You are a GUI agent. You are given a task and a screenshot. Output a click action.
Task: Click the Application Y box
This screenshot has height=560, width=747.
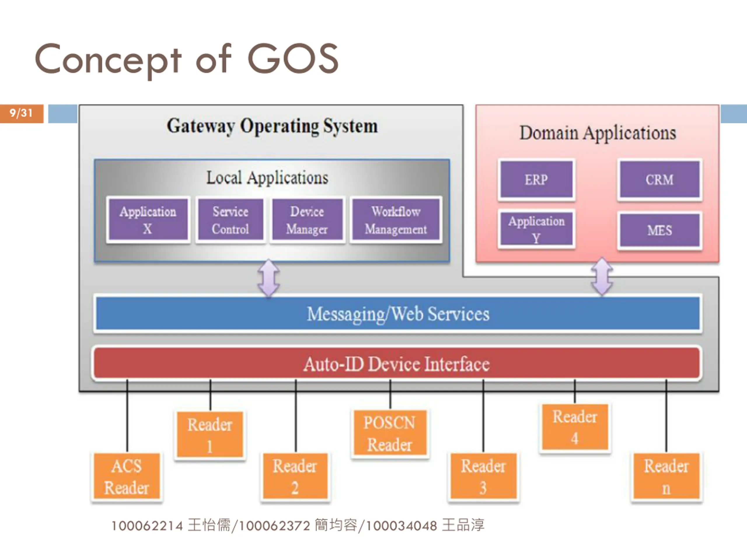536,229
